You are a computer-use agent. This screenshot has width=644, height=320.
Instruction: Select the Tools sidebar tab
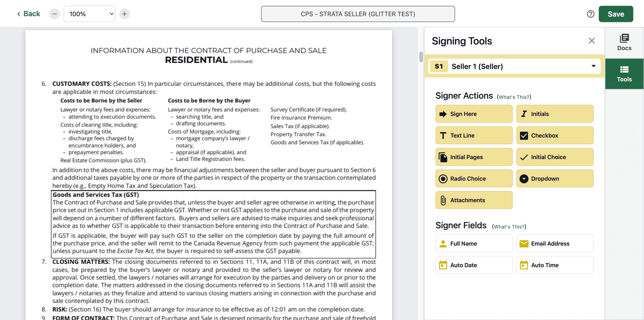click(x=624, y=74)
